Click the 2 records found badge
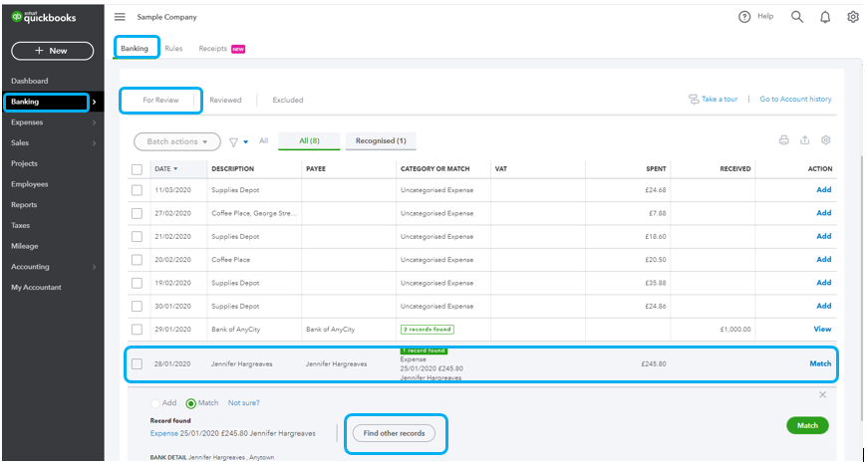The image size is (868, 466). (428, 330)
